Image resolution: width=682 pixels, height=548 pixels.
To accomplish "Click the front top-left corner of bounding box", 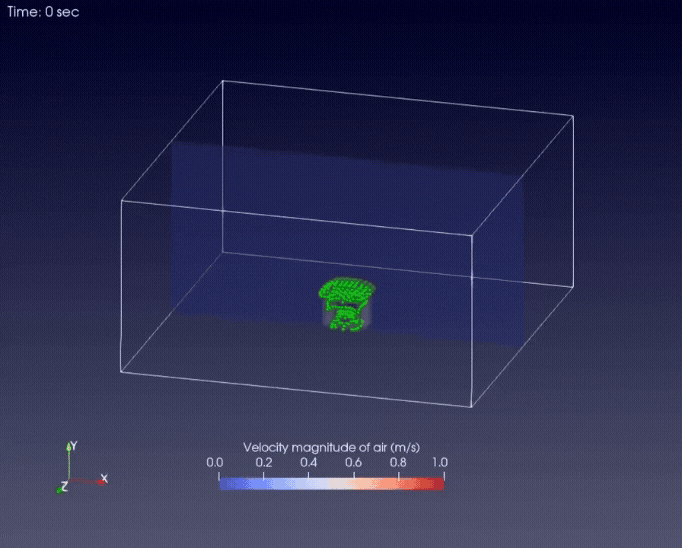I will point(122,200).
